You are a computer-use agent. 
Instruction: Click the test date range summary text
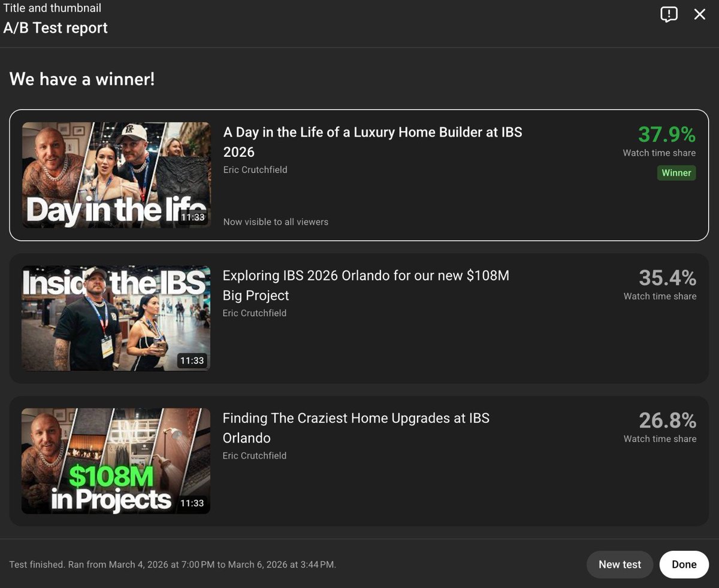pyautogui.click(x=172, y=564)
